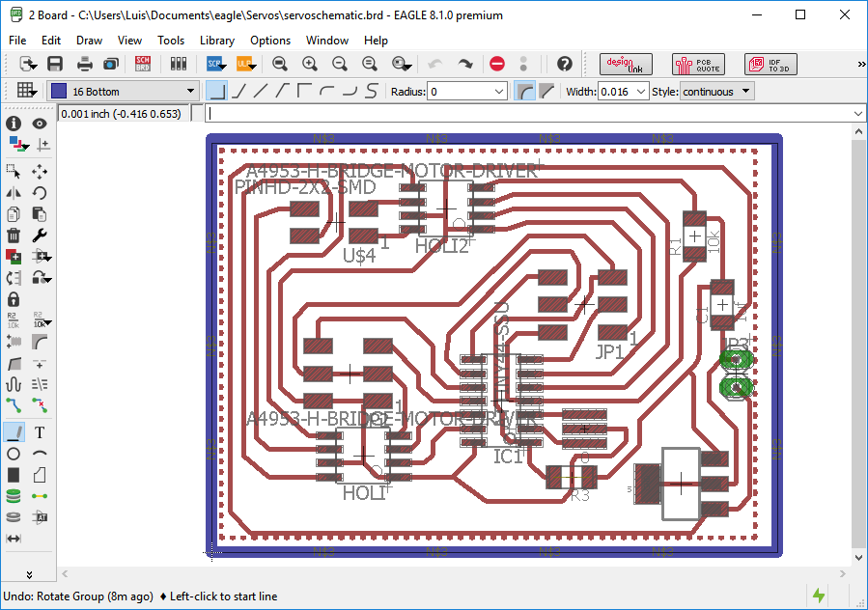Click the Zoom in icon

pos(310,65)
